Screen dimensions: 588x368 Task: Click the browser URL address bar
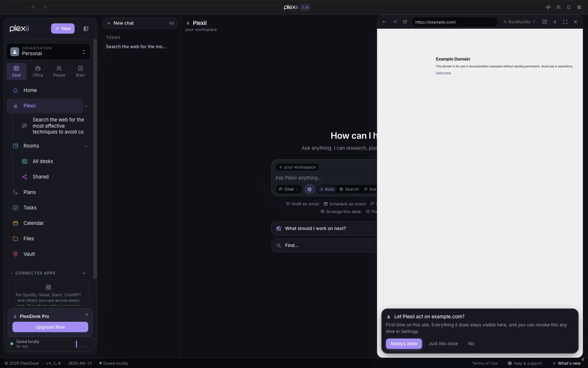[x=455, y=22]
